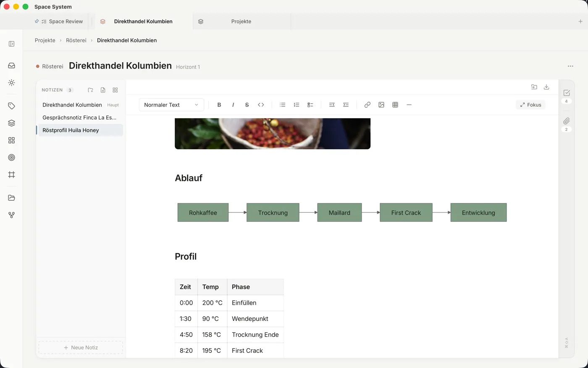588x368 pixels.
Task: Increase the text indent
Action: coord(346,105)
